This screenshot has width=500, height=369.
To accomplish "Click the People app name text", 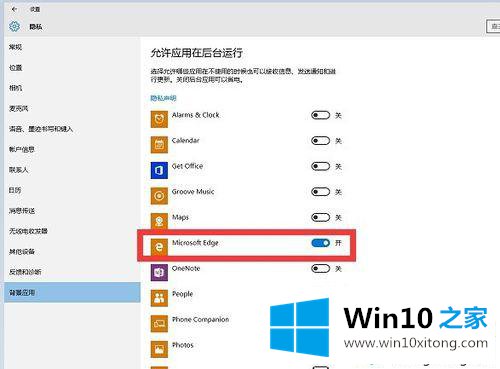I will coord(182,294).
